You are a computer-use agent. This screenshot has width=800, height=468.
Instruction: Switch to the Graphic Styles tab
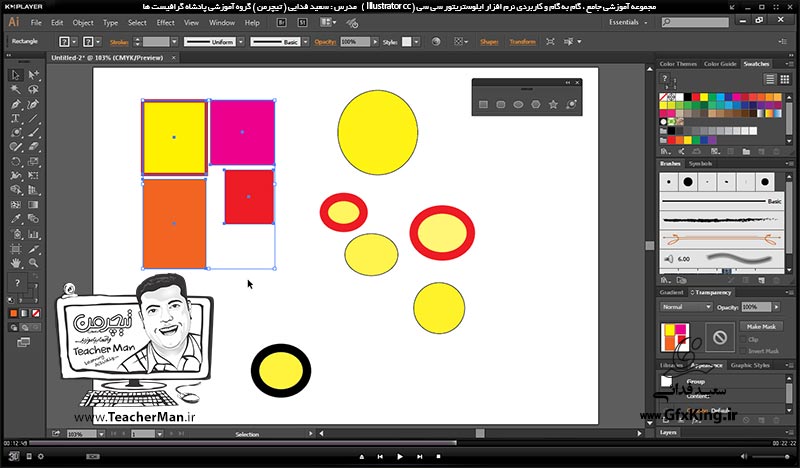click(x=749, y=365)
